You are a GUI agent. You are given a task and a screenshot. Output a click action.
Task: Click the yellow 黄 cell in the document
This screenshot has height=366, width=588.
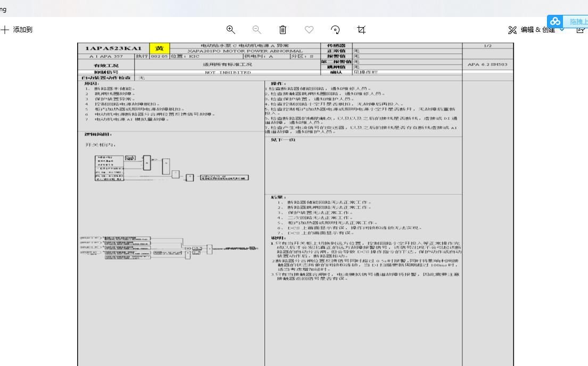pyautogui.click(x=159, y=48)
